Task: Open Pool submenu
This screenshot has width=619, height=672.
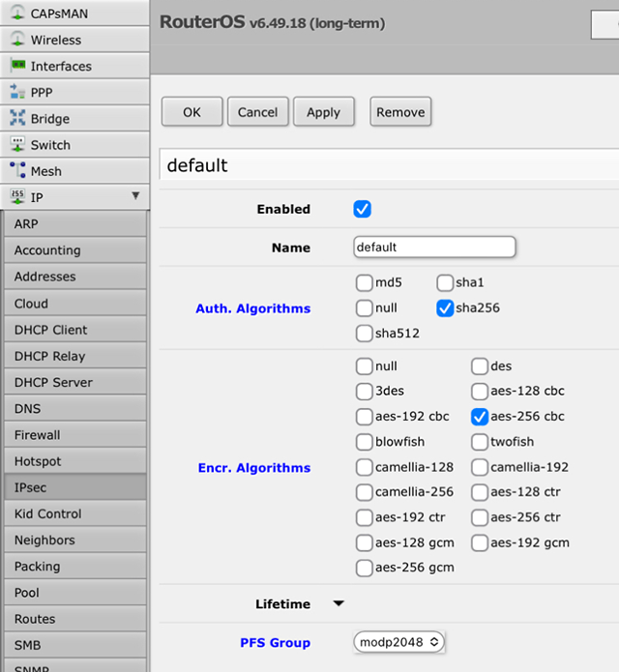Action: pyautogui.click(x=75, y=593)
